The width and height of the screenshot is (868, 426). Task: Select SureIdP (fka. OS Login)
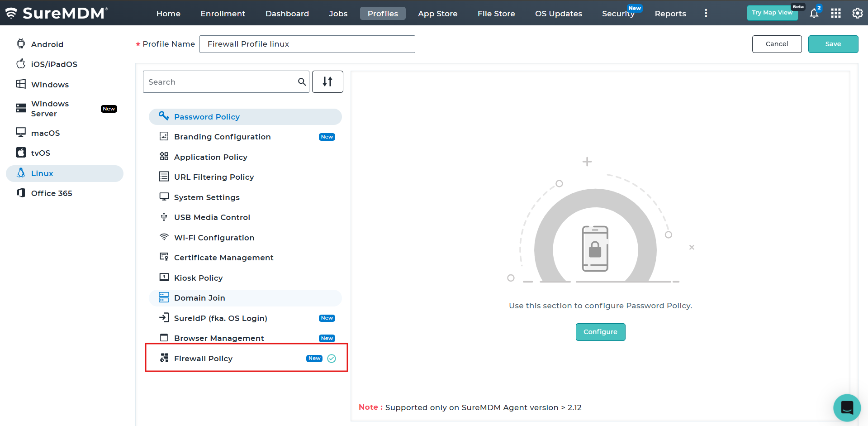[245, 318]
